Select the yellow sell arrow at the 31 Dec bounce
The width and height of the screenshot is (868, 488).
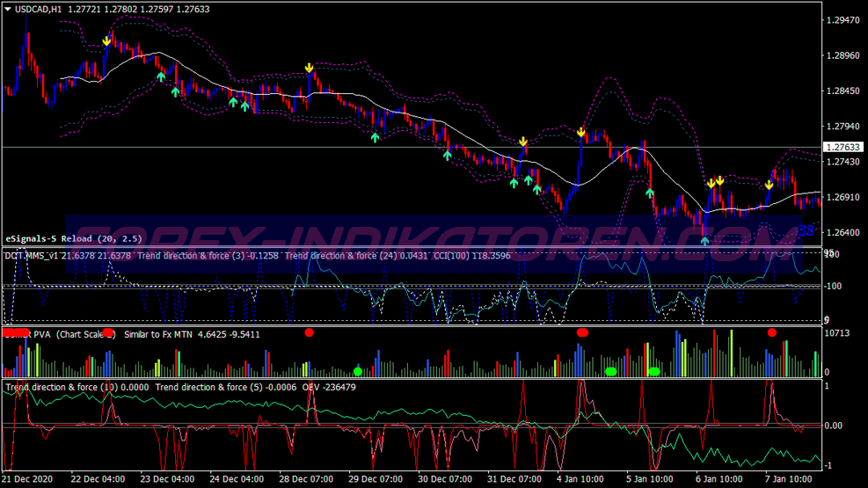[x=523, y=142]
